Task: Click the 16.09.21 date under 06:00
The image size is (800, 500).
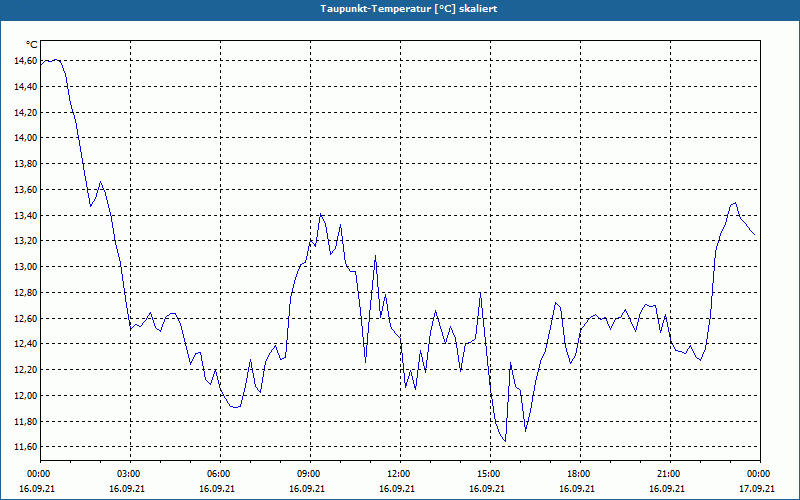Action: [217, 488]
